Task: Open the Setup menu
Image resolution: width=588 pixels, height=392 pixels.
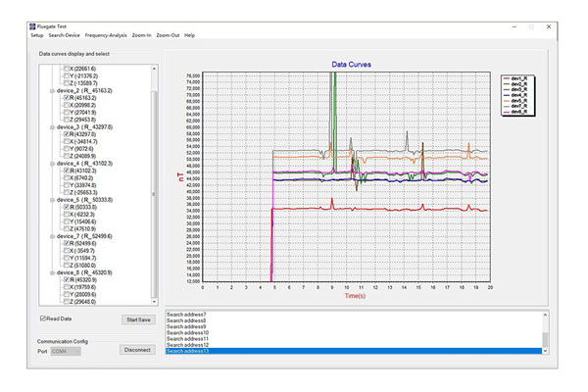Action: [x=36, y=35]
